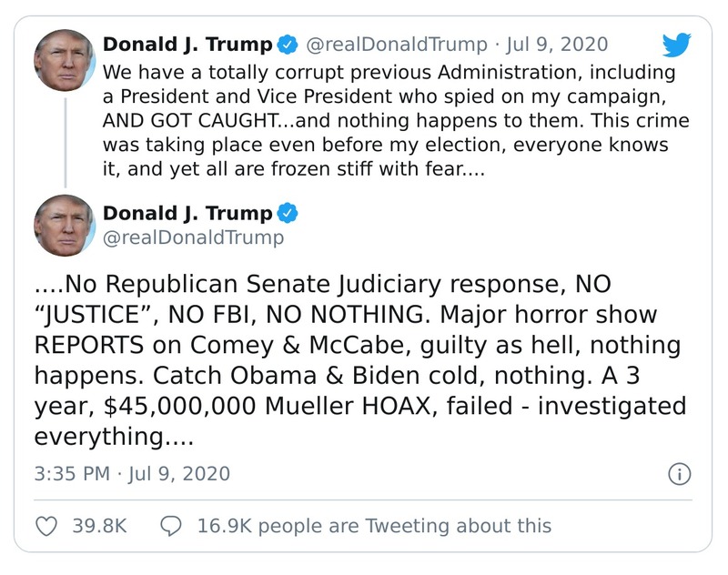Click the verified badge on the first tweet
Screen dimensions: 728x575
(288, 42)
